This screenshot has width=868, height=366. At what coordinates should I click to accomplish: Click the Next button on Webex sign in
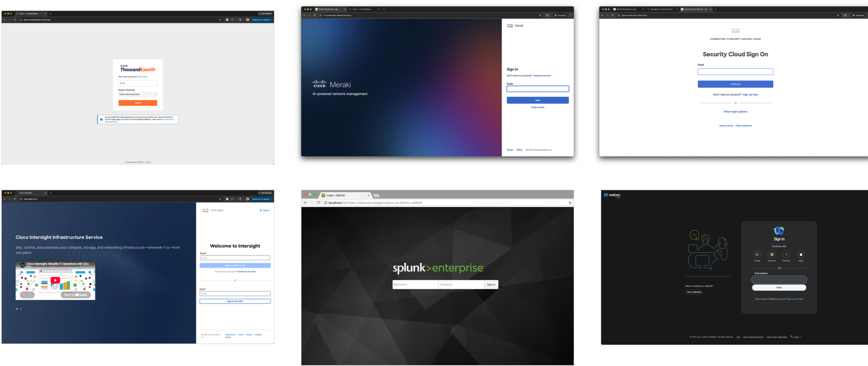coord(779,287)
